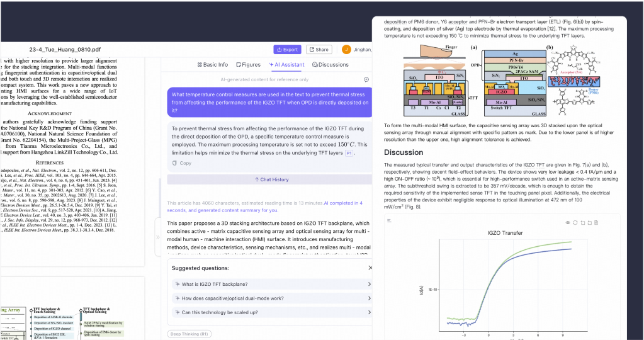Click the second square zoom-reset icon on the chart
Screen dimensions: 644x340
coord(589,222)
